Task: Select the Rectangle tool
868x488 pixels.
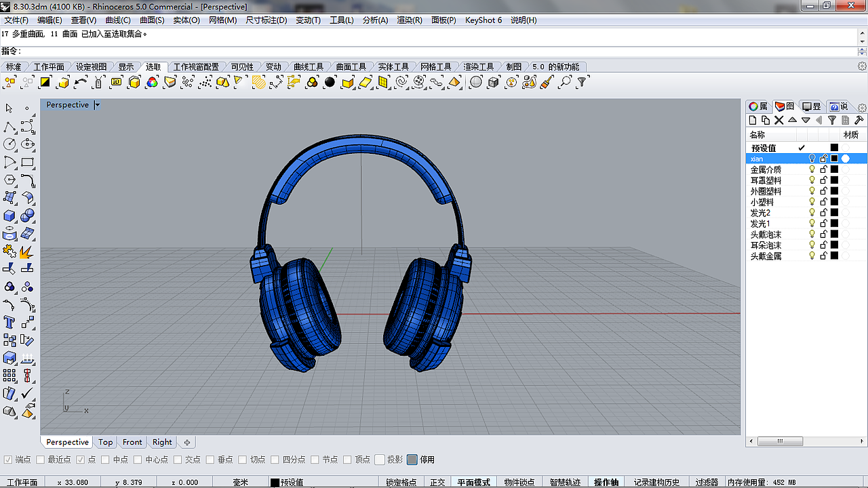Action: click(28, 163)
